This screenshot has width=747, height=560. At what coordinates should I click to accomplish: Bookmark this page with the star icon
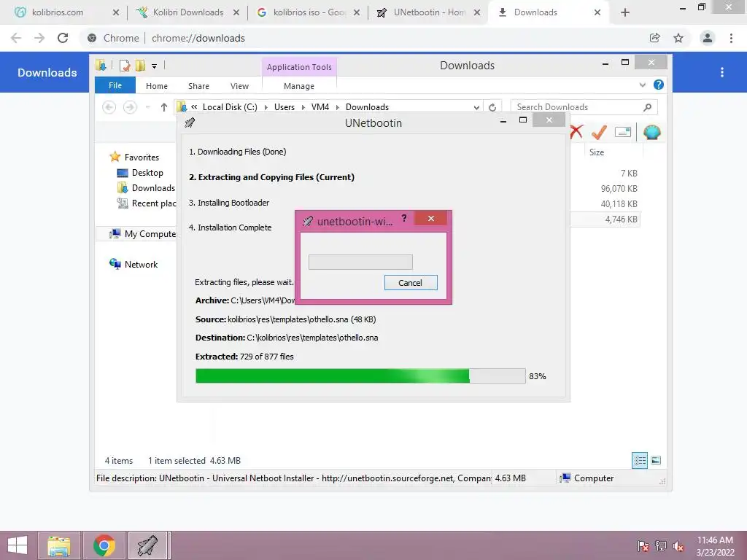click(x=678, y=38)
